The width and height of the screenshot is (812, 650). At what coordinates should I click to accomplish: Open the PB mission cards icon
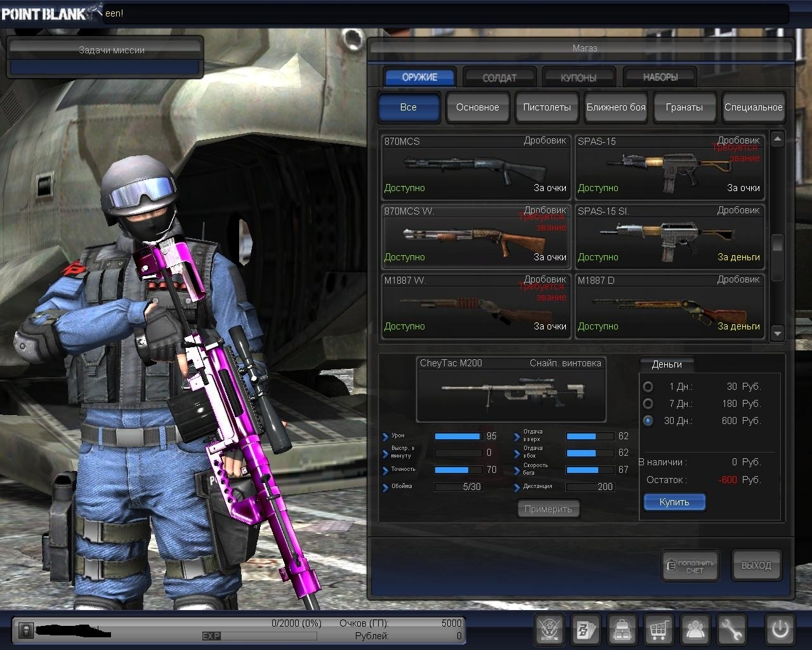click(x=586, y=630)
